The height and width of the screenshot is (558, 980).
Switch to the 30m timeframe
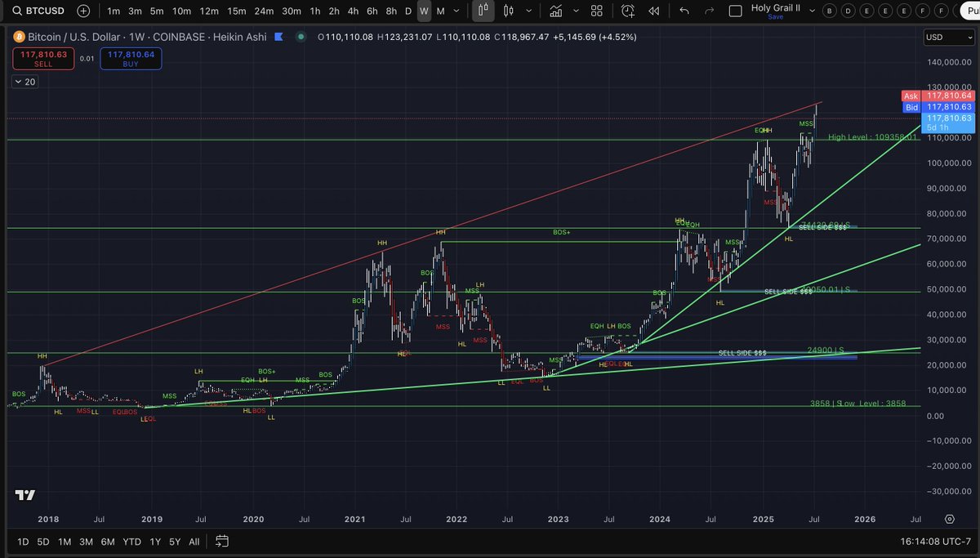pos(292,11)
